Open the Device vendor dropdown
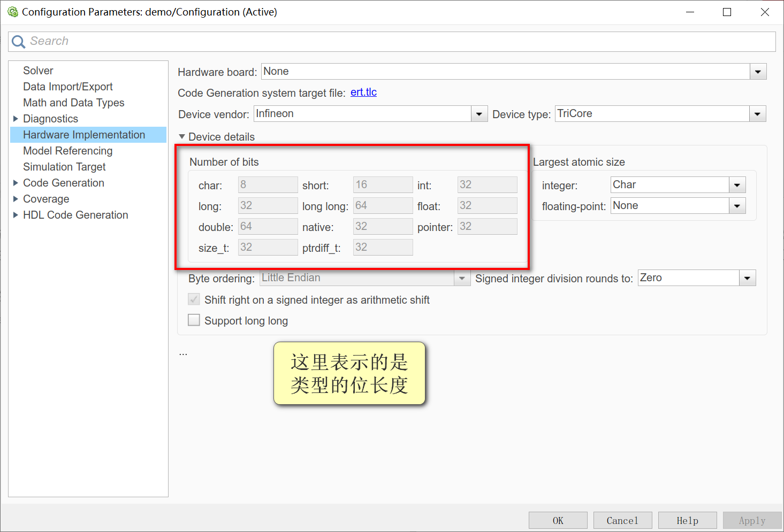Screen dimensions: 784x532 [479, 114]
